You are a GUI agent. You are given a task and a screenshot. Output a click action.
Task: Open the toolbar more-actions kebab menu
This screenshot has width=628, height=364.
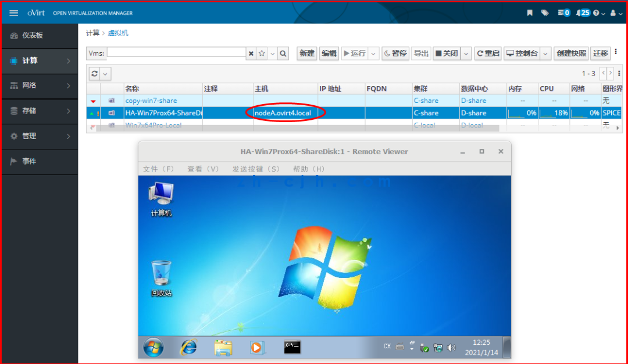pyautogui.click(x=616, y=52)
